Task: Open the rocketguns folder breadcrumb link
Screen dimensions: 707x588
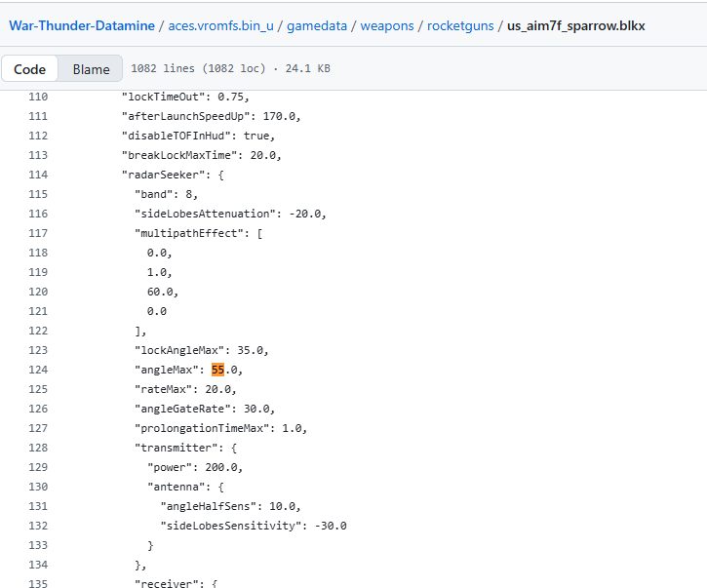Action: tap(458, 25)
